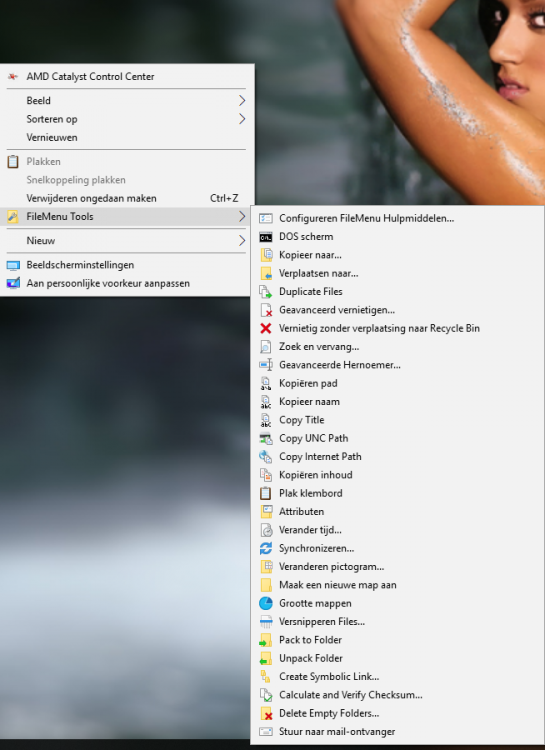
Task: Click the Delete Empty Folders icon
Action: [266, 713]
